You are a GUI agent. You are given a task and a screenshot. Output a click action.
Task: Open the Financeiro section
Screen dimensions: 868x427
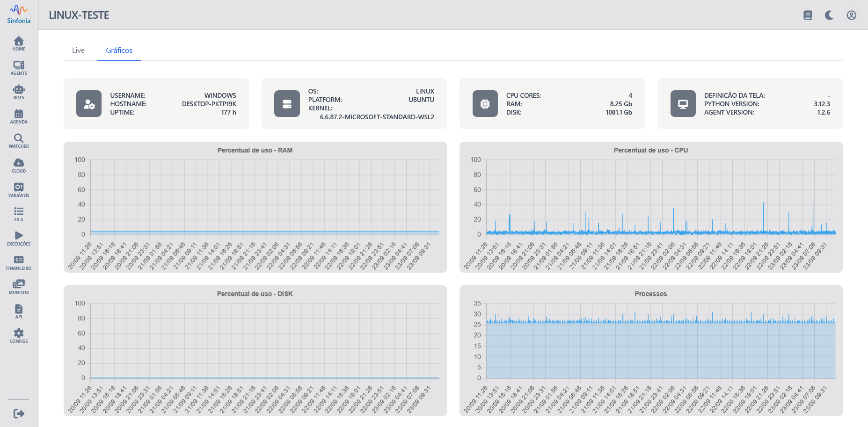tap(19, 262)
